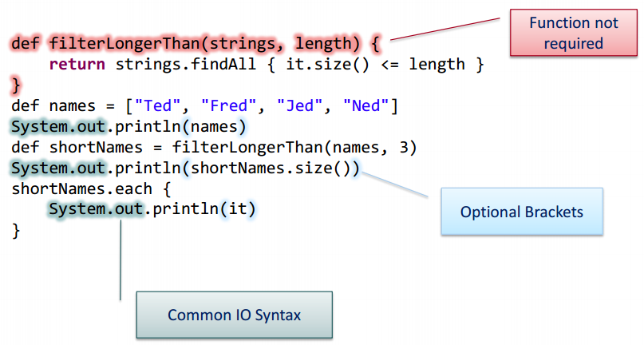Image resolution: width=644 pixels, height=345 pixels.
Task: Click 'filterLongerThan(names, 3)' call
Action: (294, 147)
